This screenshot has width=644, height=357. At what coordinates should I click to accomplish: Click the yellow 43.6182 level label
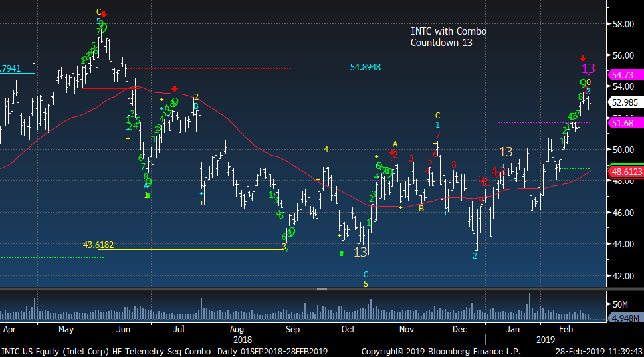(98, 245)
